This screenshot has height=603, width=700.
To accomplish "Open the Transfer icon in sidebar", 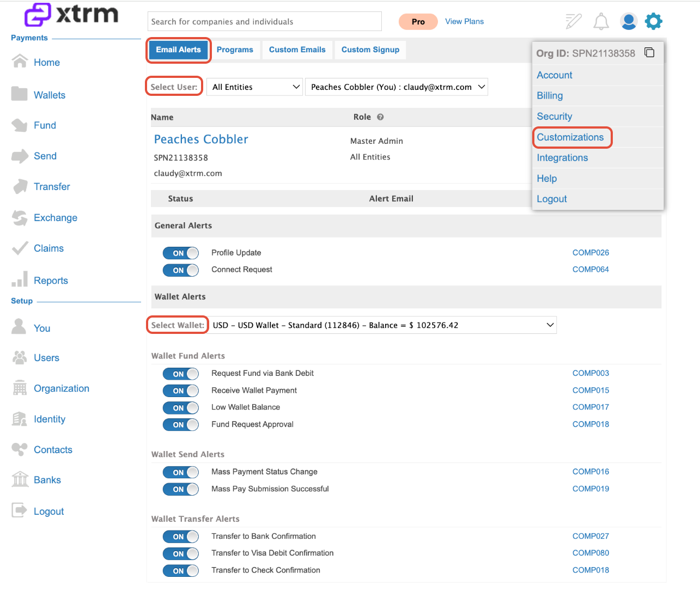I will tap(20, 186).
